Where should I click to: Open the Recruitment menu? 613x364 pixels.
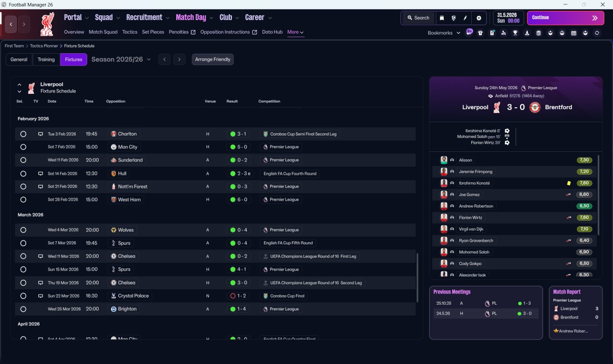pos(148,17)
